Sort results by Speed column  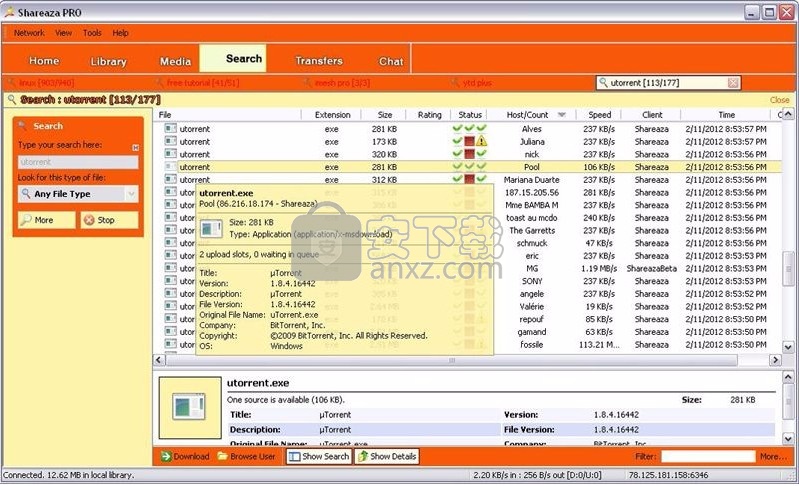point(599,115)
